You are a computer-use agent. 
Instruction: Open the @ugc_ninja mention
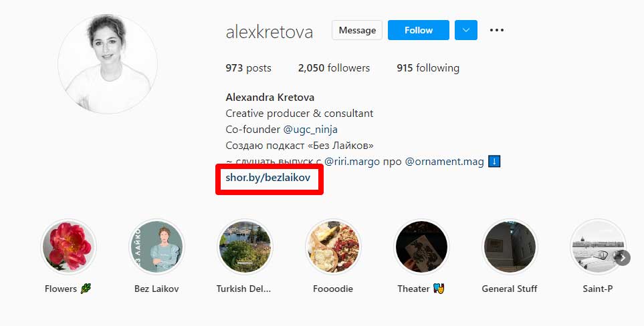310,130
